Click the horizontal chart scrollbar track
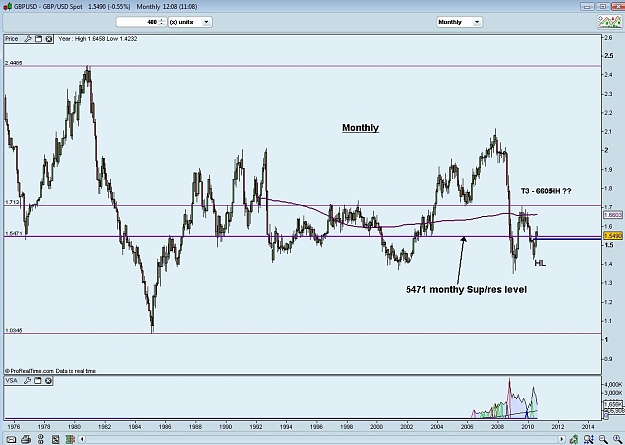The height and width of the screenshot is (445, 625). [x=322, y=439]
